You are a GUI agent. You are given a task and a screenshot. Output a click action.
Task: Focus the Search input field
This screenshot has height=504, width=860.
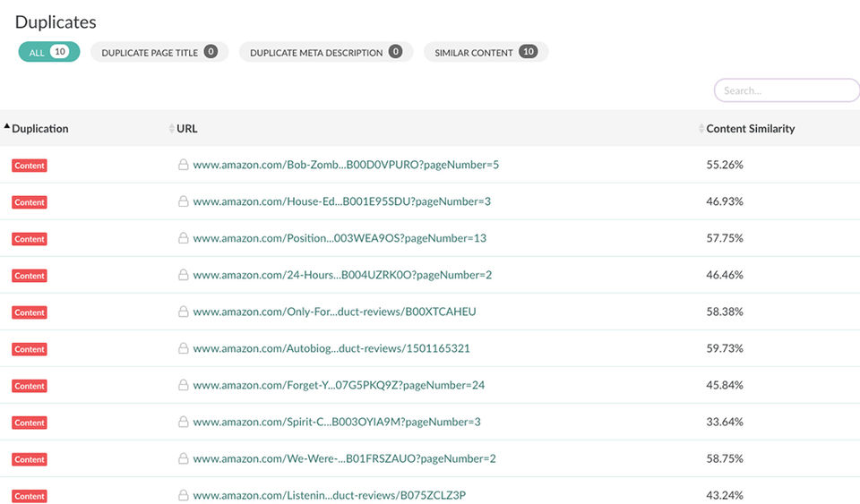tap(787, 90)
